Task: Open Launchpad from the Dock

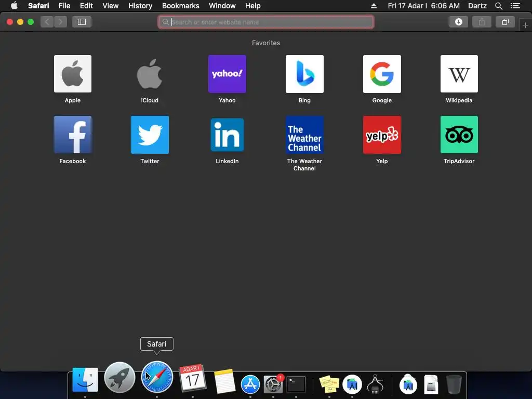Action: tap(119, 377)
